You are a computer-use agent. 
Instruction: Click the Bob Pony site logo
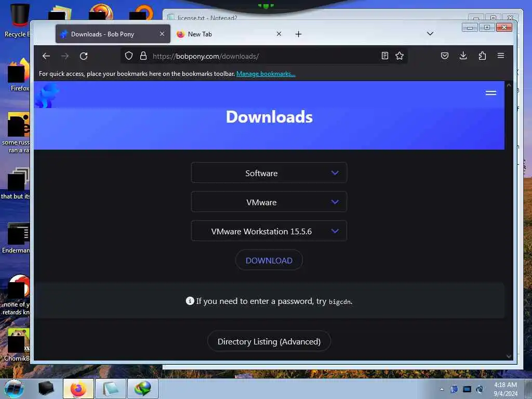pyautogui.click(x=47, y=96)
